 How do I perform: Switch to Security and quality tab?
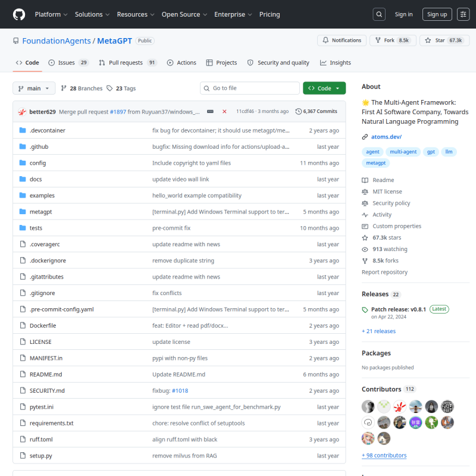(x=278, y=62)
